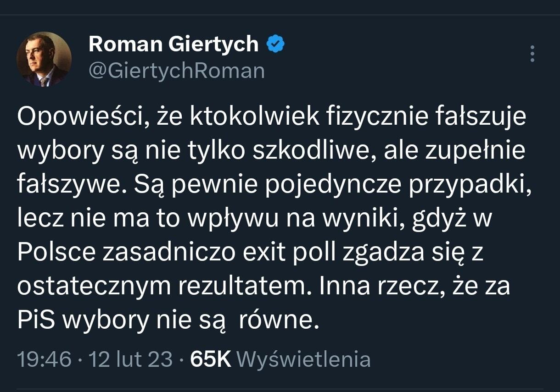Click the word PiS in the tweet

coord(36,321)
